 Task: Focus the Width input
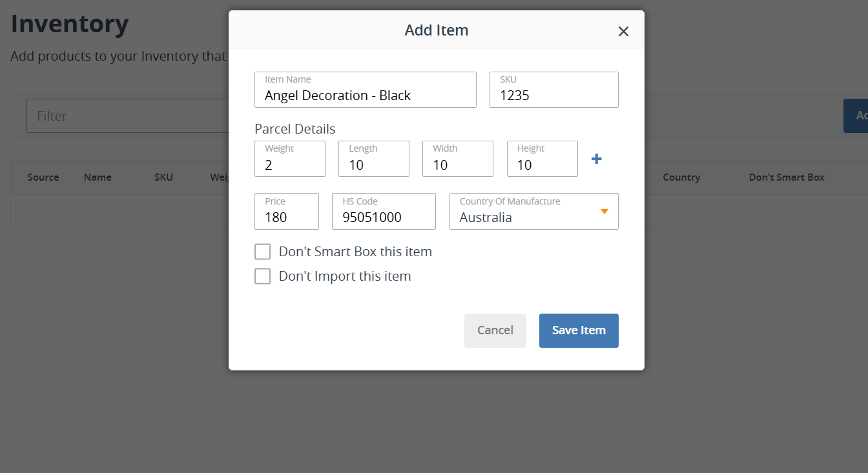(x=458, y=159)
